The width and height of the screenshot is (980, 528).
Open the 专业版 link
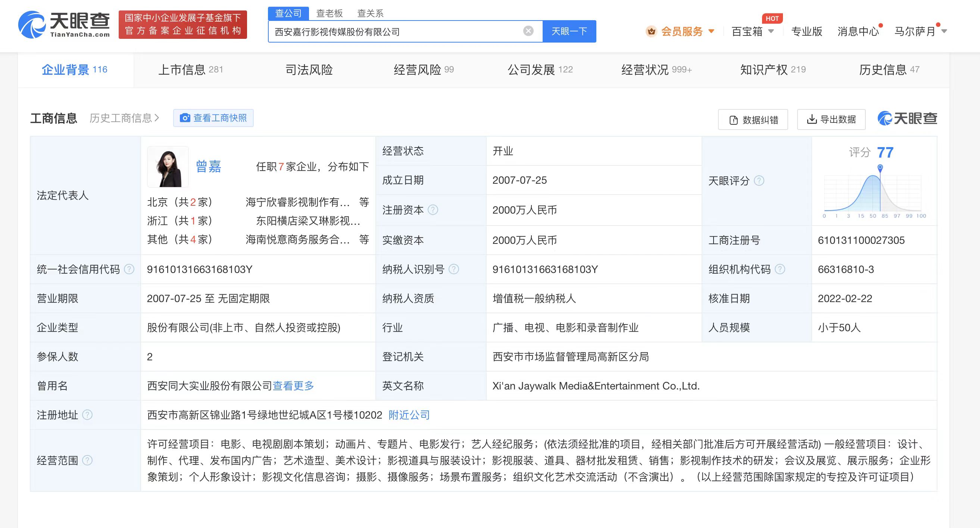click(807, 31)
